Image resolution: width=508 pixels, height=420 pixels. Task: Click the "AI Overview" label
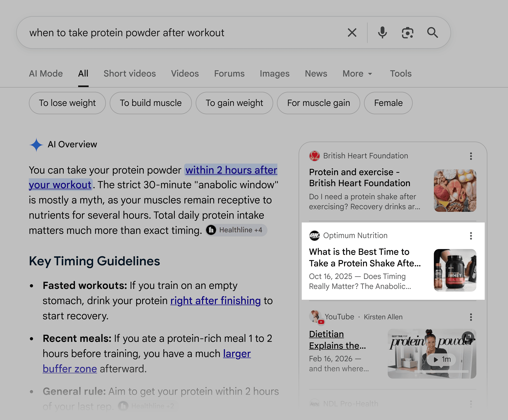(72, 144)
